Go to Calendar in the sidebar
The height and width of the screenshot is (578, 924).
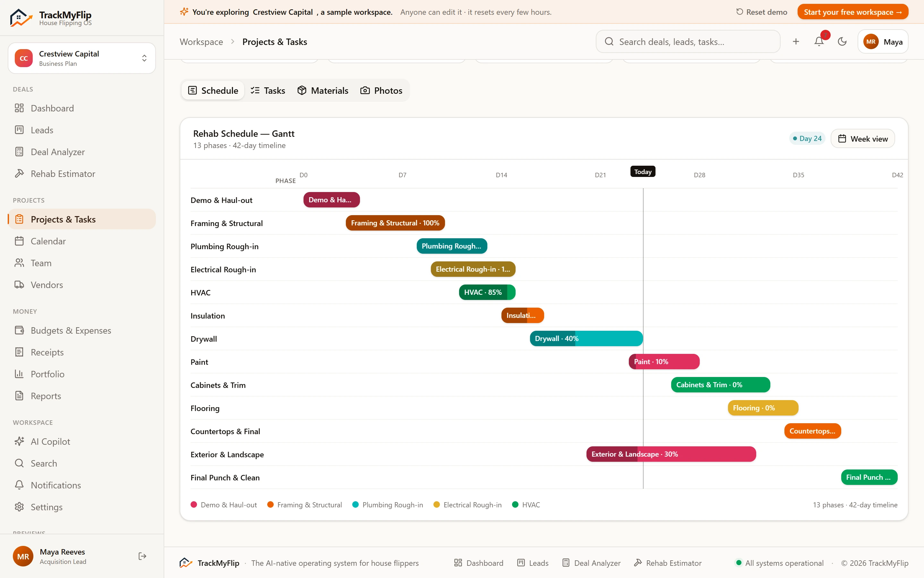82,241
